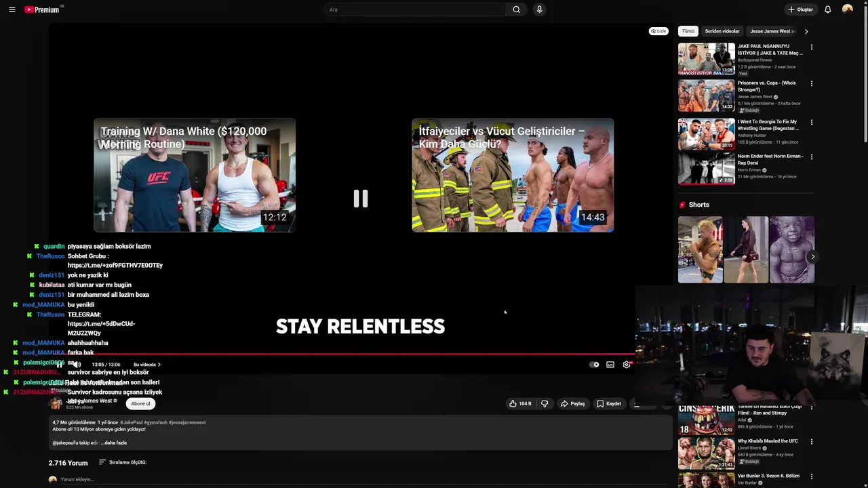Play suggested İtfaiyeciler vs Vücut Geliştiriciler video
The image size is (868, 488).
coord(513,176)
